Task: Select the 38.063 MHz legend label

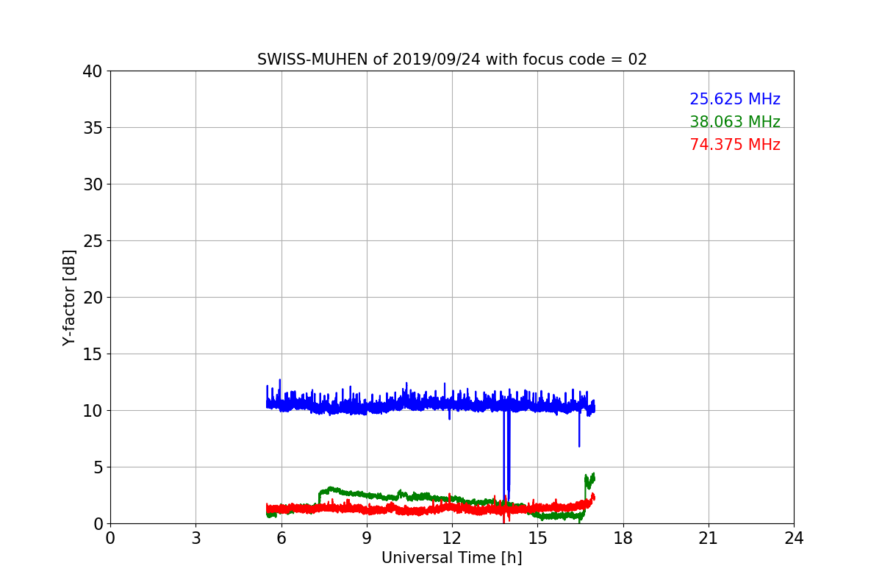Action: pos(735,122)
